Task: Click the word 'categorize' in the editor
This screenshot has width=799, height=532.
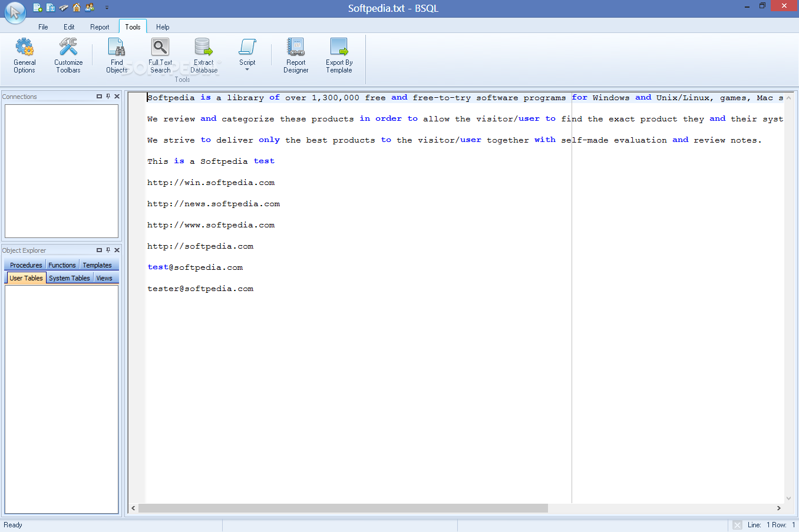Action: coord(248,119)
